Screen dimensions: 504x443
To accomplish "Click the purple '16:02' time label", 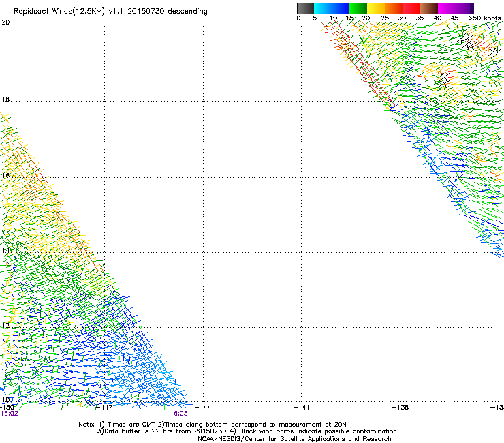I will tap(10, 414).
